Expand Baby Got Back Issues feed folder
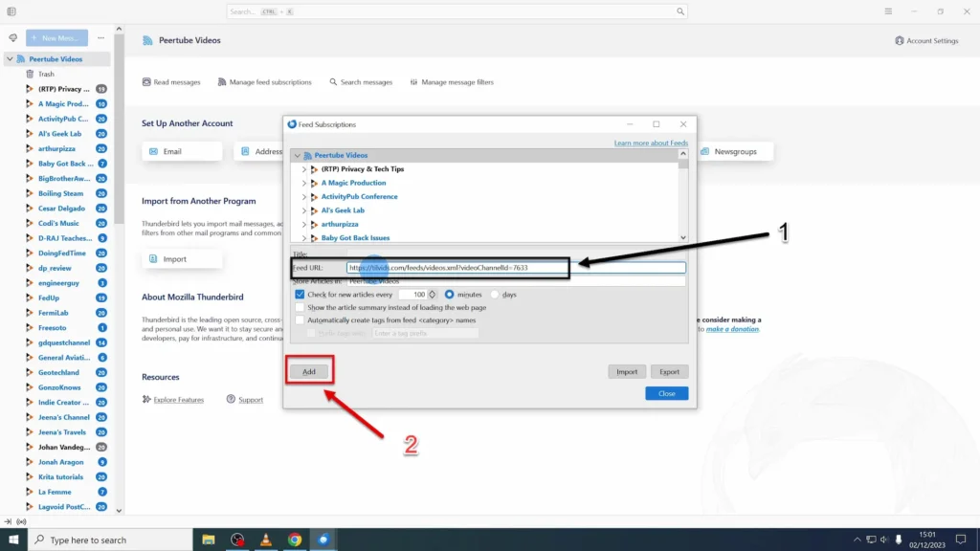Screen dimensions: 980x551 tap(304, 238)
